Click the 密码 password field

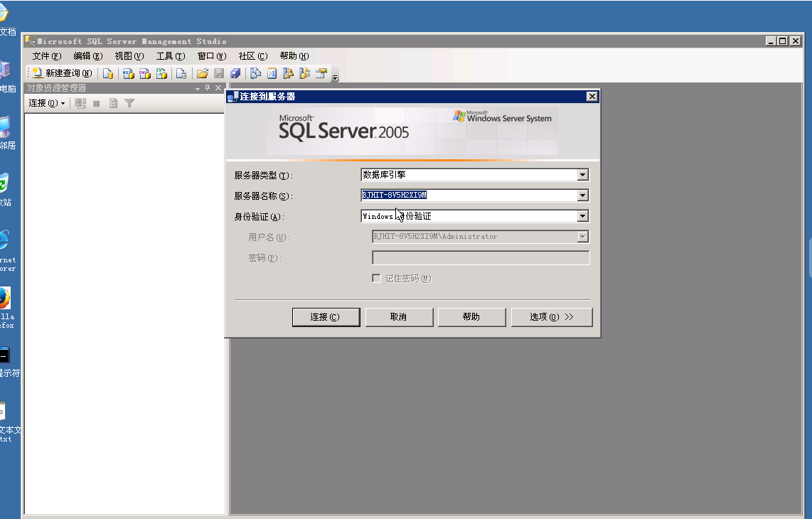click(x=481, y=257)
